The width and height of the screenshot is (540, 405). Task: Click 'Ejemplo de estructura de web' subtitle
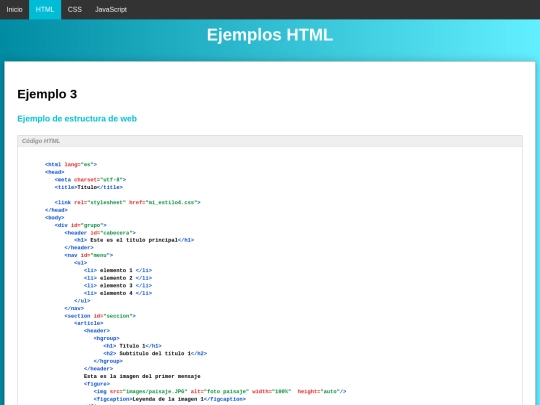(x=77, y=118)
